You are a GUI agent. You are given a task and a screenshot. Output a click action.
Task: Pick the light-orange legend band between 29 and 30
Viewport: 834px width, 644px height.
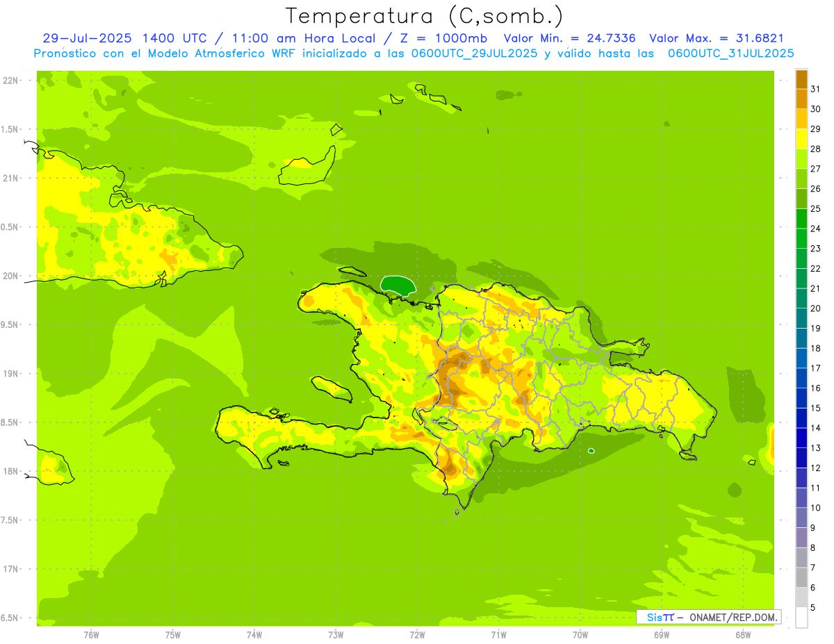(x=801, y=119)
